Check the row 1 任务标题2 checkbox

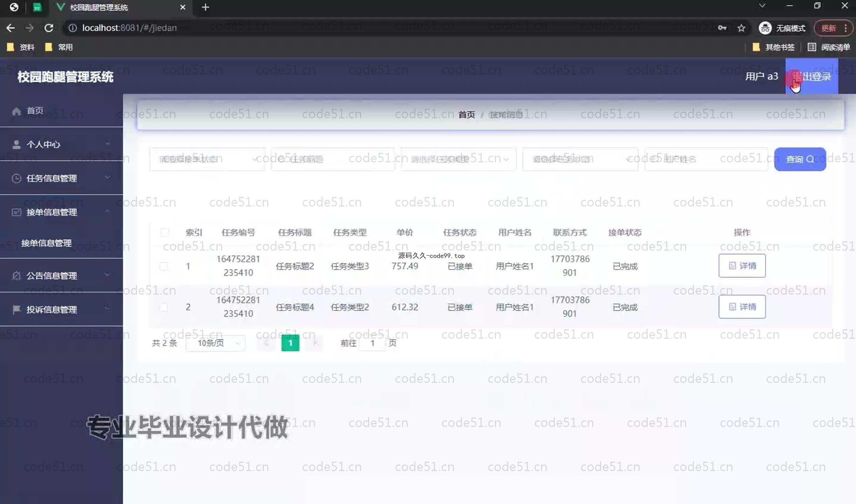[164, 266]
